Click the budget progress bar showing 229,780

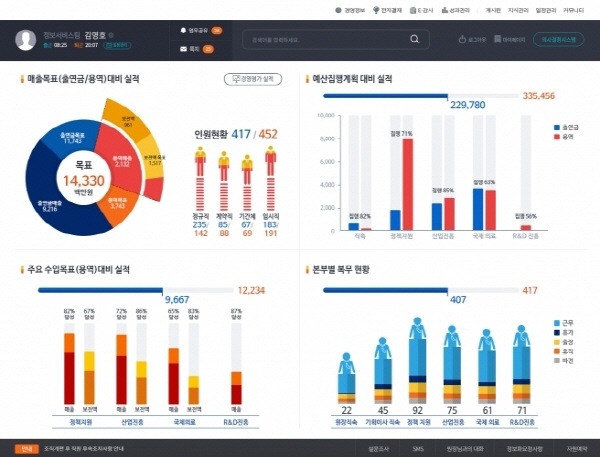(421, 96)
